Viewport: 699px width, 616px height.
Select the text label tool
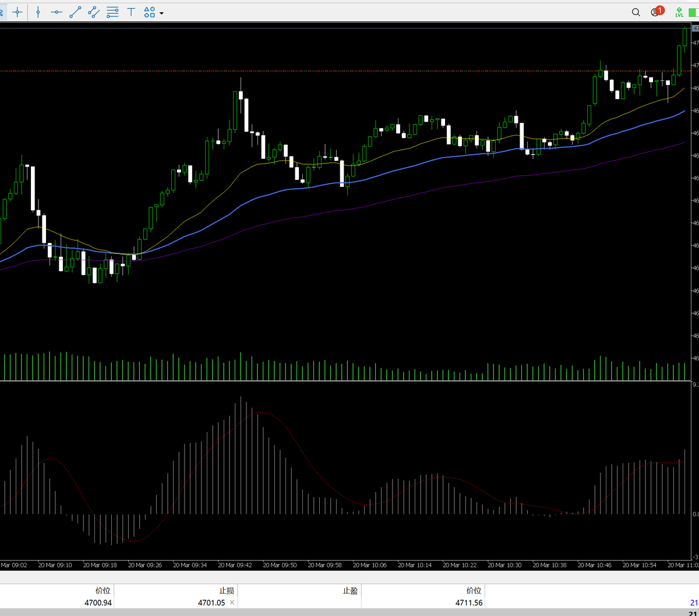tap(132, 12)
